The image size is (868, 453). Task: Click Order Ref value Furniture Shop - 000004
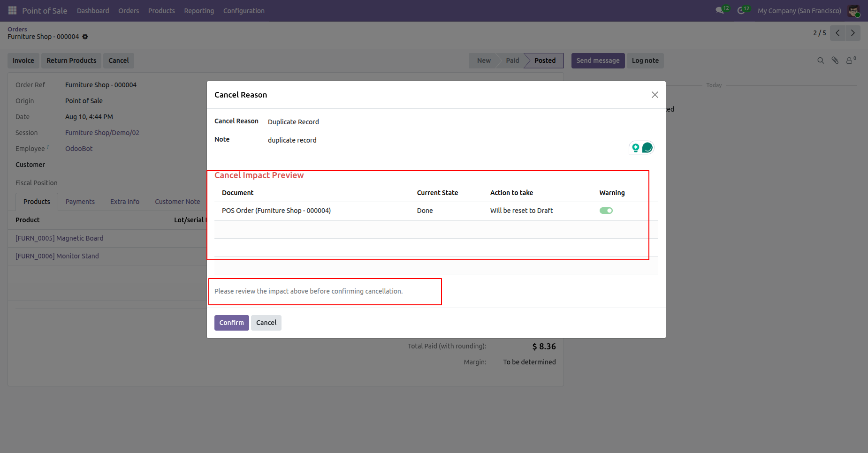pos(101,85)
